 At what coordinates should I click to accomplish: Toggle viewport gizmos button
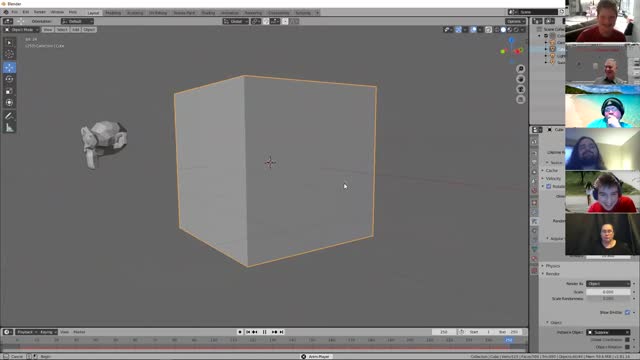pos(458,30)
